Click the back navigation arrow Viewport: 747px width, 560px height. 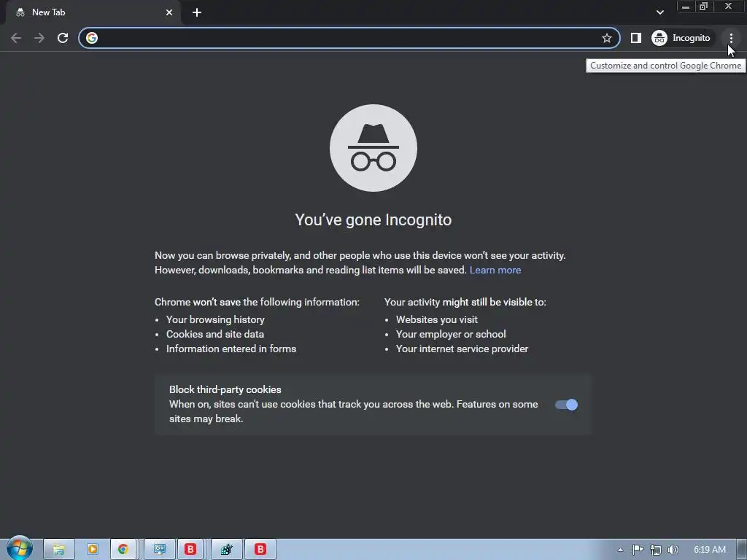[x=16, y=38]
